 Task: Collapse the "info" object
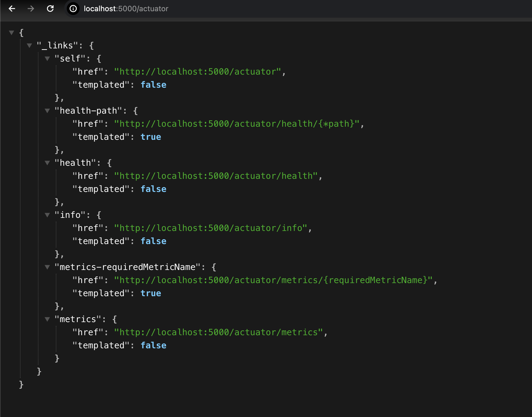pos(47,215)
